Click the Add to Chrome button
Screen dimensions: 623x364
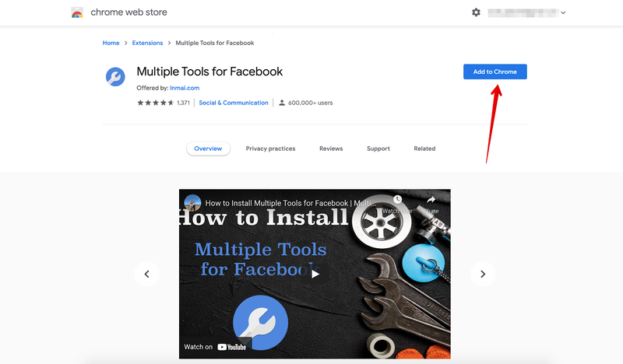click(x=495, y=72)
